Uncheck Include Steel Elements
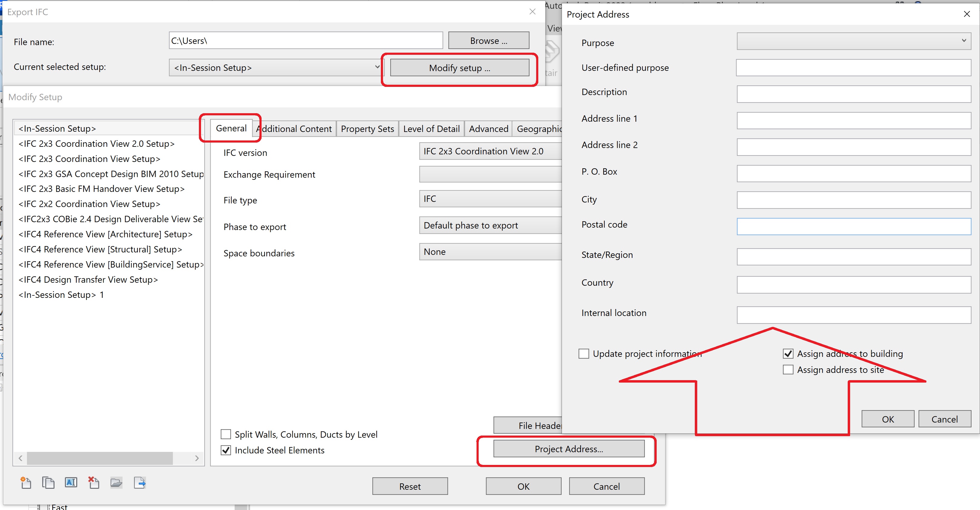 point(226,450)
